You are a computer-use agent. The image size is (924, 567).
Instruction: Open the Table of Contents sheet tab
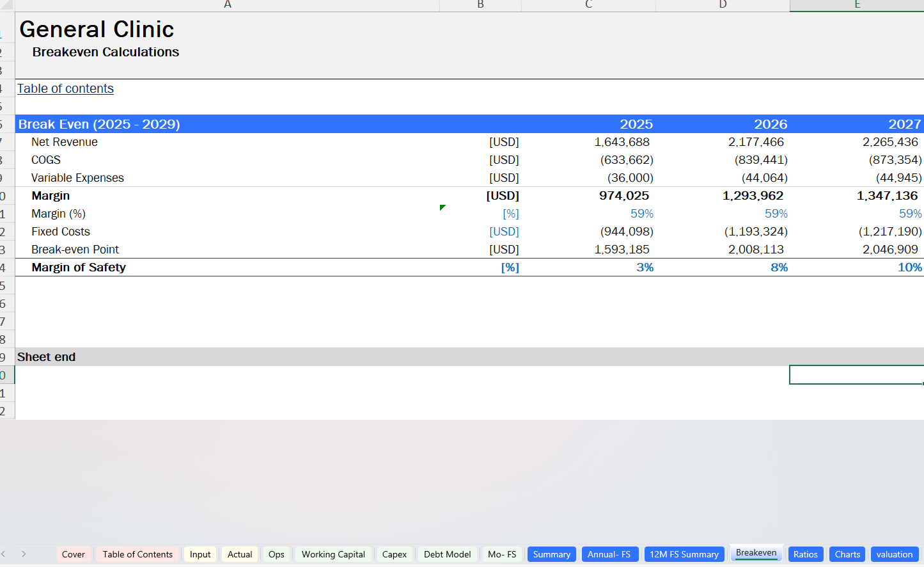click(137, 554)
